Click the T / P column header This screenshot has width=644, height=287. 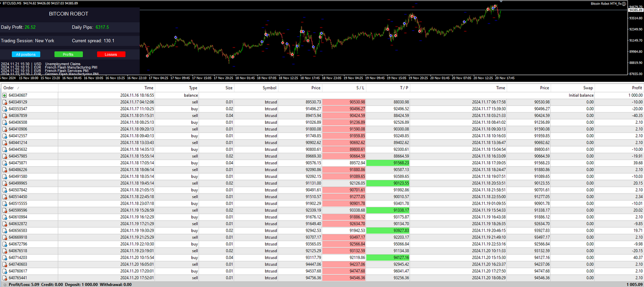pos(388,88)
